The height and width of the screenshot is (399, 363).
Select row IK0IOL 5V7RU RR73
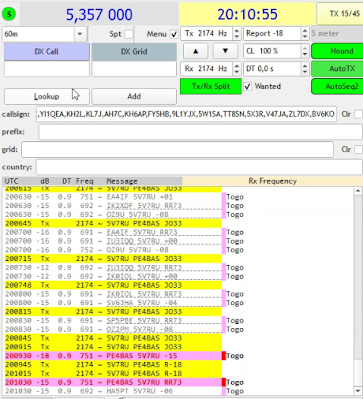point(113,294)
